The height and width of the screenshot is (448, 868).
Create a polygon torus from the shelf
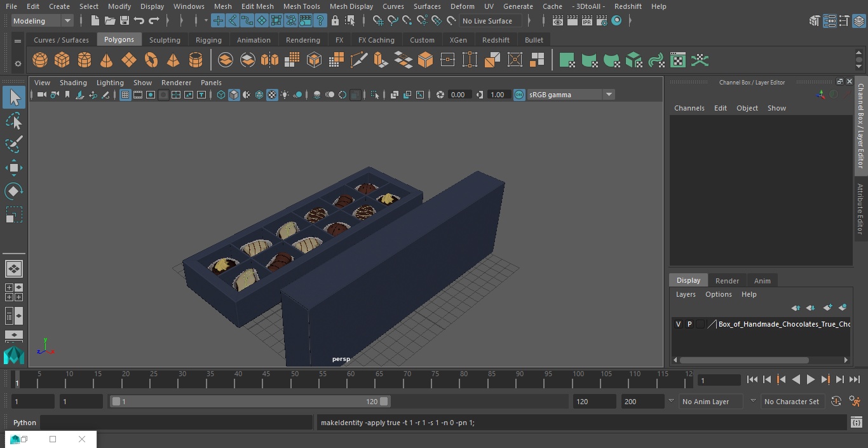tap(151, 60)
